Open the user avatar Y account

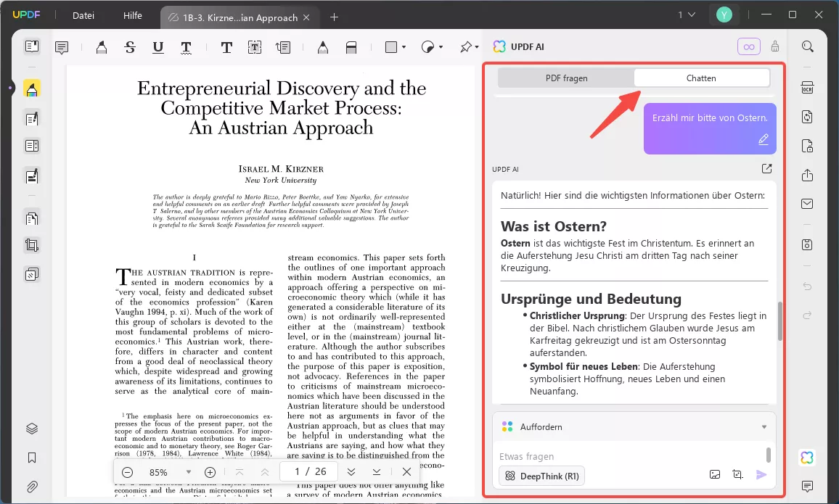(x=724, y=15)
